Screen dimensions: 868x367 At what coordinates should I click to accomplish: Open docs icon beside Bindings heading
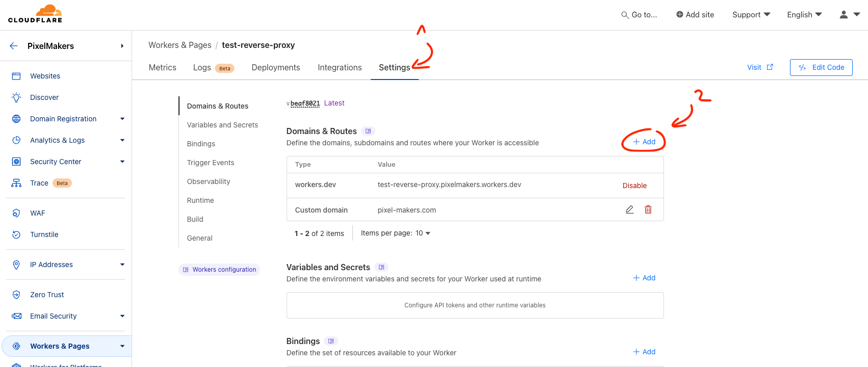coord(331,341)
